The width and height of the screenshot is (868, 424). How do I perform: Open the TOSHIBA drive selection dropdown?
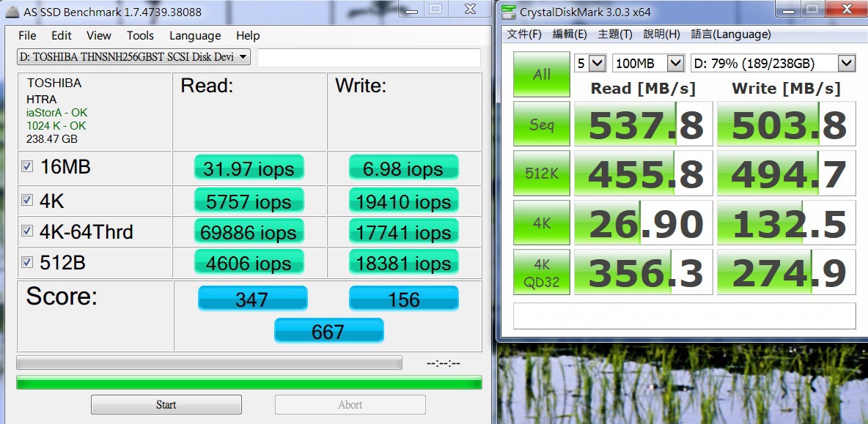click(133, 57)
